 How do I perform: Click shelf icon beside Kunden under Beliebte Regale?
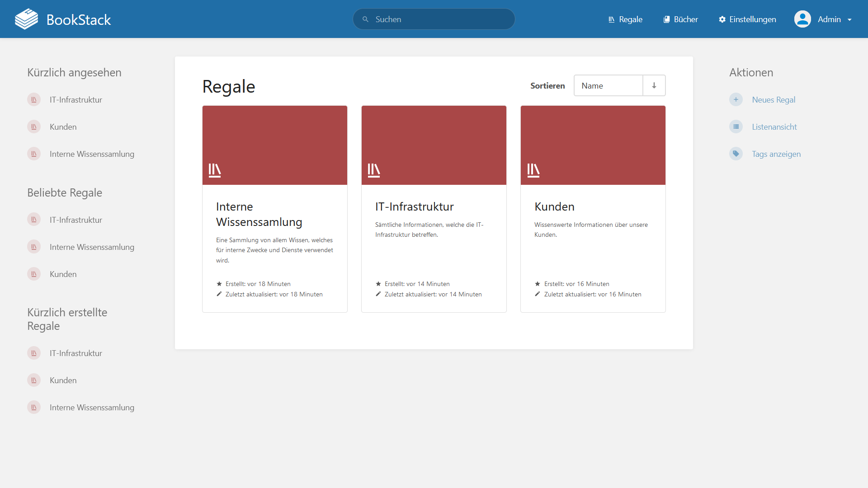coord(34,274)
